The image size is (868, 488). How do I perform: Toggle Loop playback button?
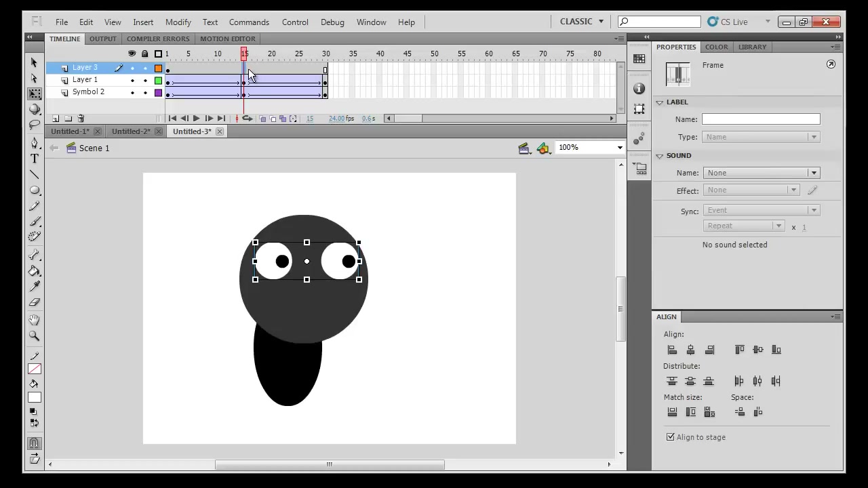[x=247, y=119]
